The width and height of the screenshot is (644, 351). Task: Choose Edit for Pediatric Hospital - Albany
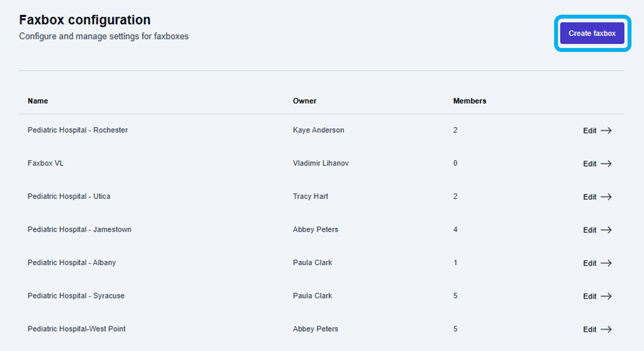pos(590,263)
